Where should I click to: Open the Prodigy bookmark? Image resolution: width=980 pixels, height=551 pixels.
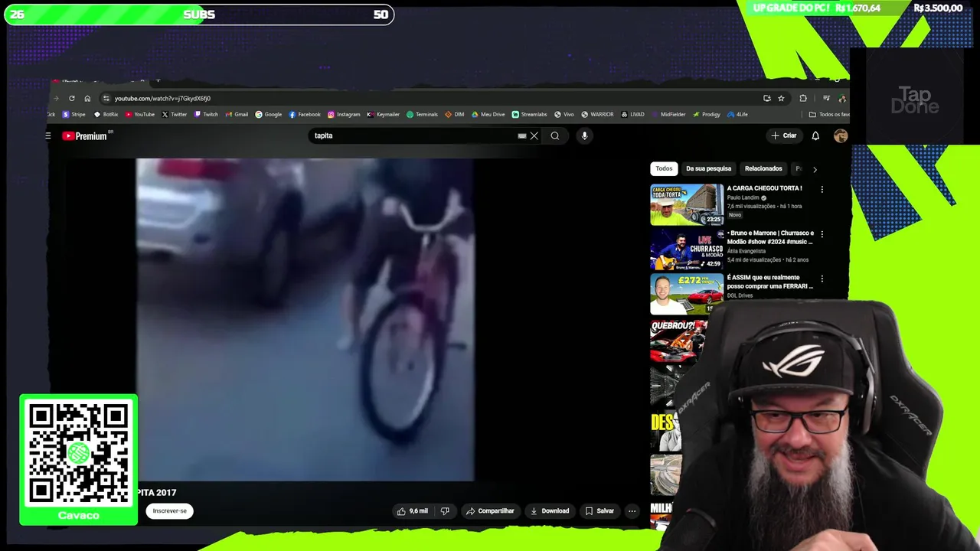click(707, 114)
